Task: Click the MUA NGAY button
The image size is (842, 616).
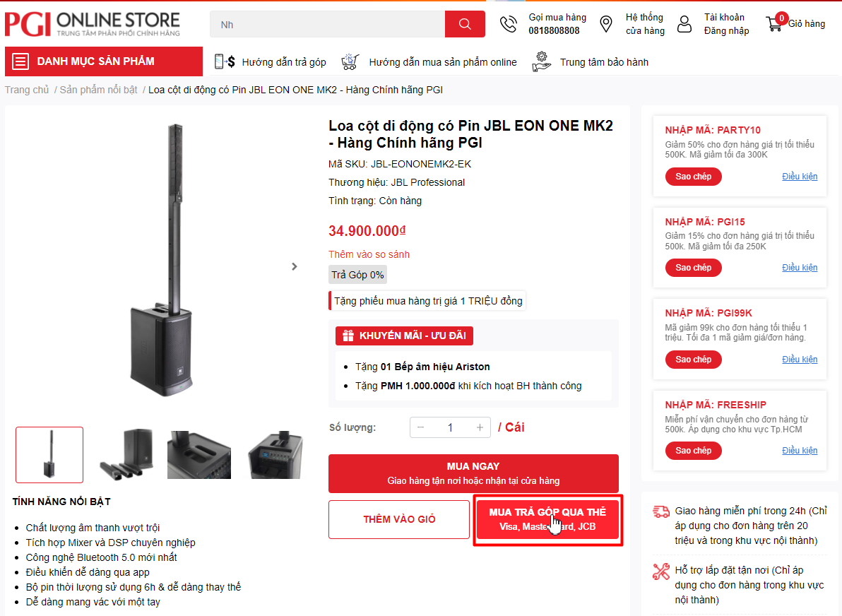Action: (473, 473)
